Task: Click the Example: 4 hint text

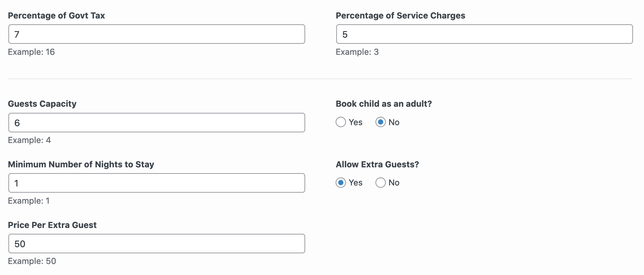Action: pos(29,140)
